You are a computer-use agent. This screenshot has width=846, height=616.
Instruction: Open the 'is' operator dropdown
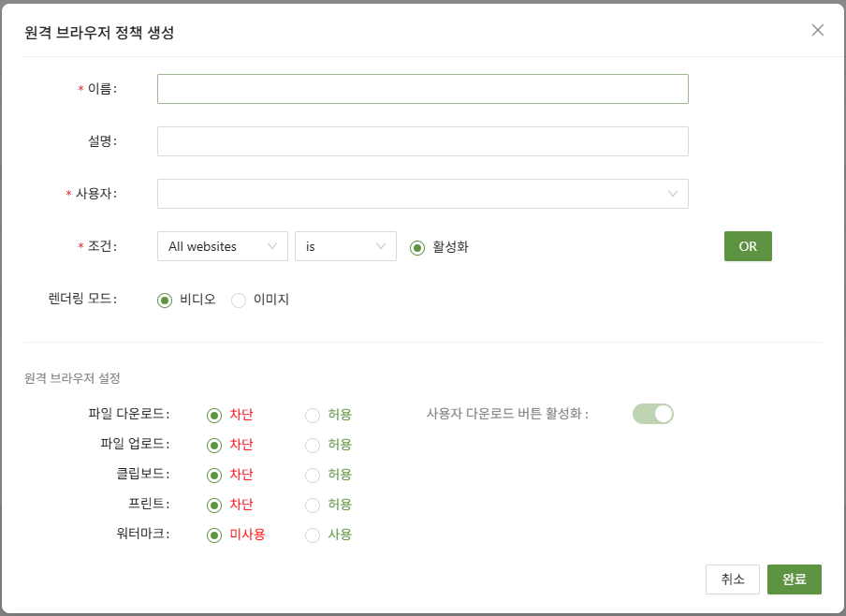tap(345, 246)
